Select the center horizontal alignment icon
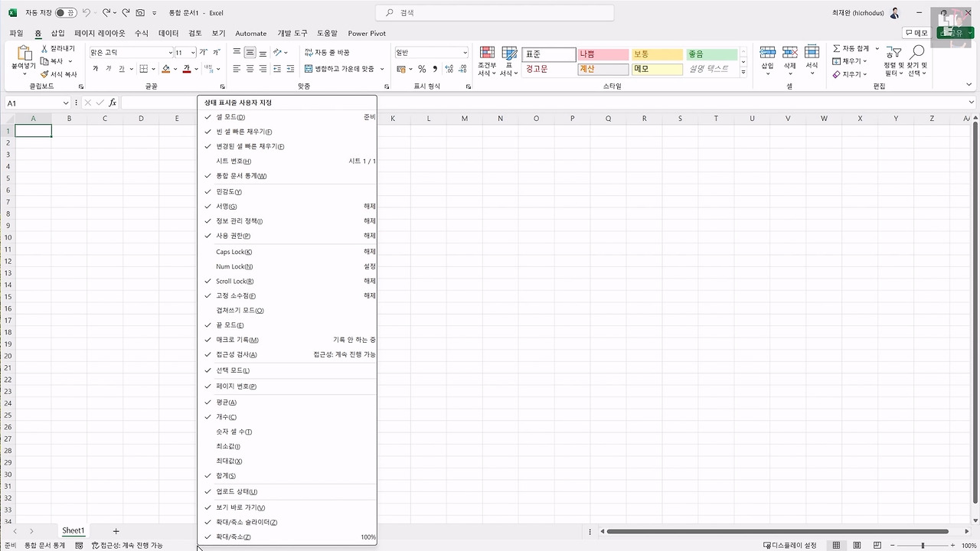The height and width of the screenshot is (551, 980). [250, 69]
